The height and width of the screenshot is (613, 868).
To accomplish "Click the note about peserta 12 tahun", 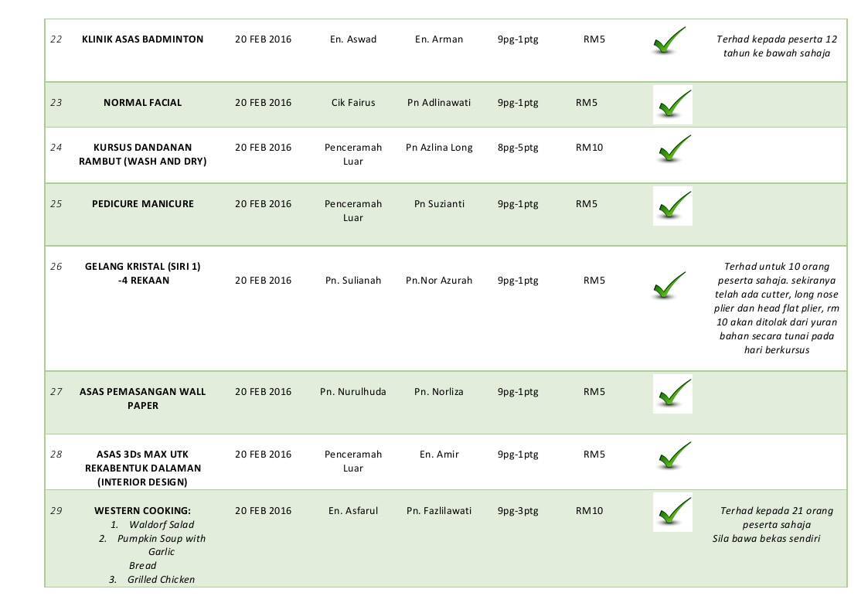I will [777, 46].
